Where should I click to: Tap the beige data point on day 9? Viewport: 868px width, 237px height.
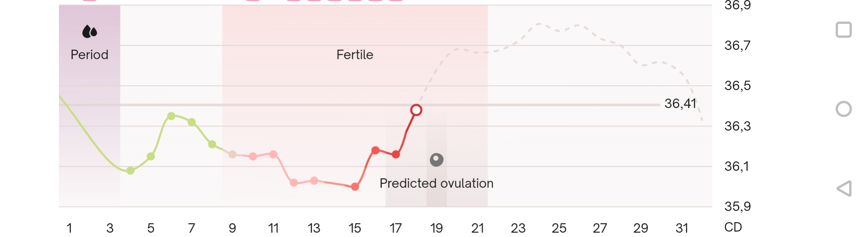(233, 155)
